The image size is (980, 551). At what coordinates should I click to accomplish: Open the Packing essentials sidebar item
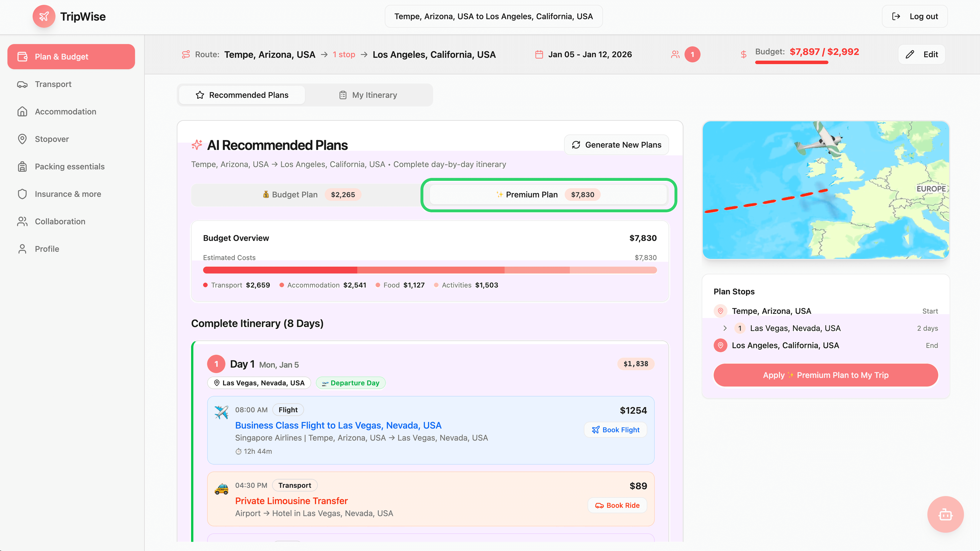coord(70,166)
